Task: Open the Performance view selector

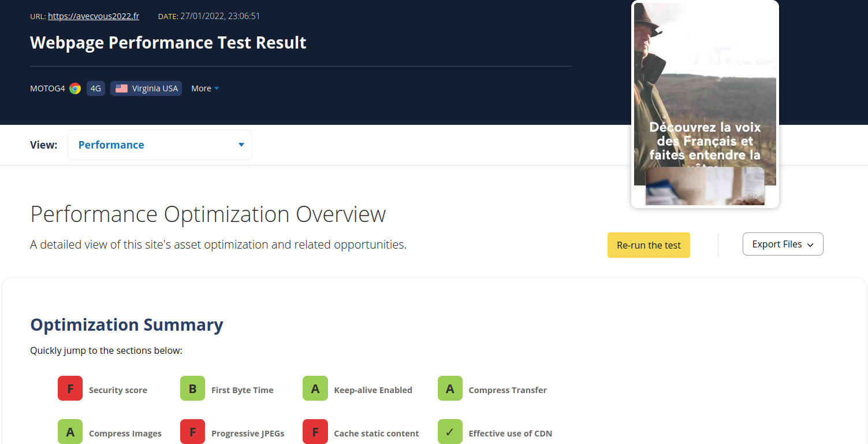Action: click(x=159, y=145)
